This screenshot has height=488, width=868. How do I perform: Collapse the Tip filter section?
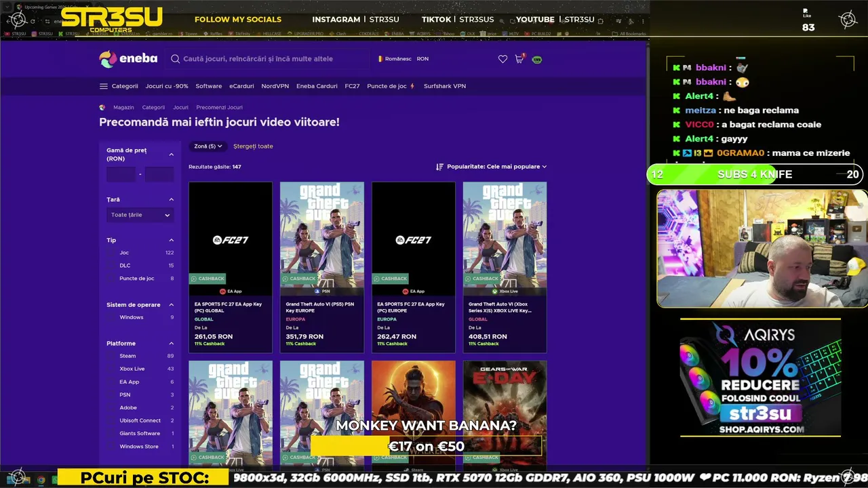click(171, 240)
